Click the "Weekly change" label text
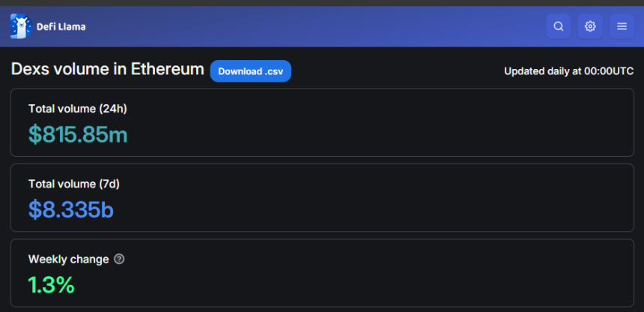The height and width of the screenshot is (312, 644). click(69, 259)
